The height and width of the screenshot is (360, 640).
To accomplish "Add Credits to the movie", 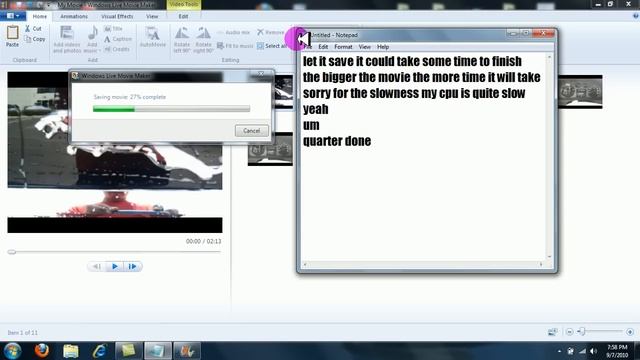I will 117,49.
